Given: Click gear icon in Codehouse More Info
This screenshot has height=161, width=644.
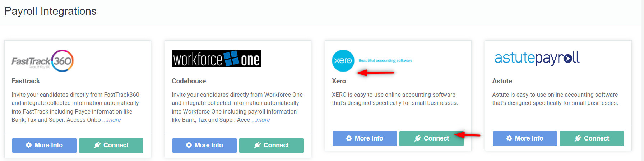Looking at the screenshot, I should pyautogui.click(x=189, y=145).
